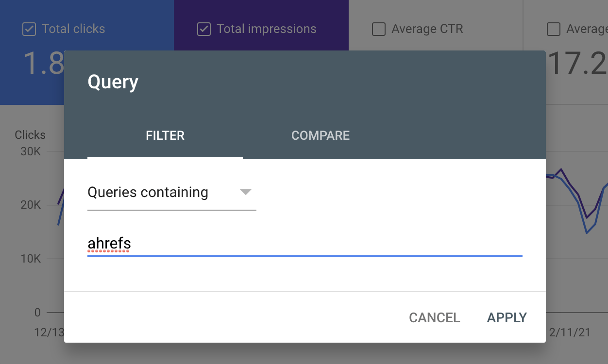Click the 'Average CTR' metric label
The image size is (608, 364).
click(x=427, y=29)
